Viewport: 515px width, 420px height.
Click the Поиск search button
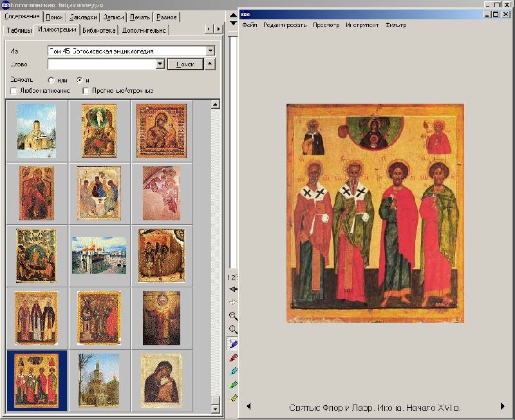click(x=185, y=64)
